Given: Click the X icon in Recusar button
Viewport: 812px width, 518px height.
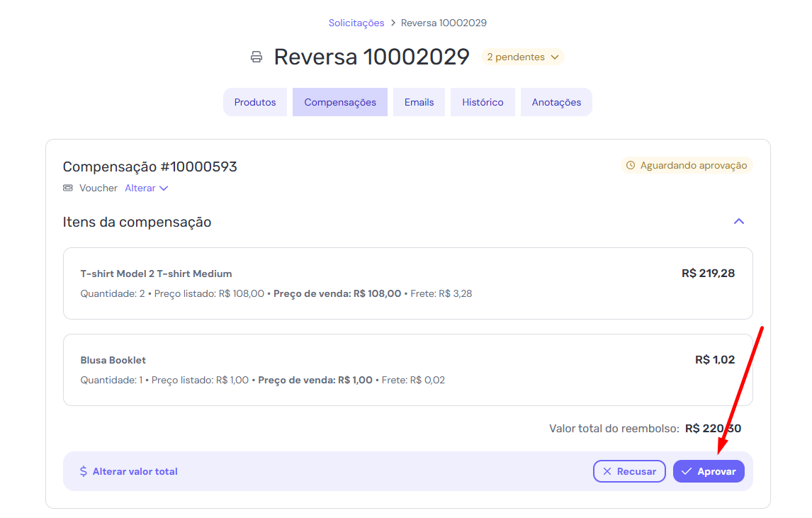Looking at the screenshot, I should click(x=607, y=471).
